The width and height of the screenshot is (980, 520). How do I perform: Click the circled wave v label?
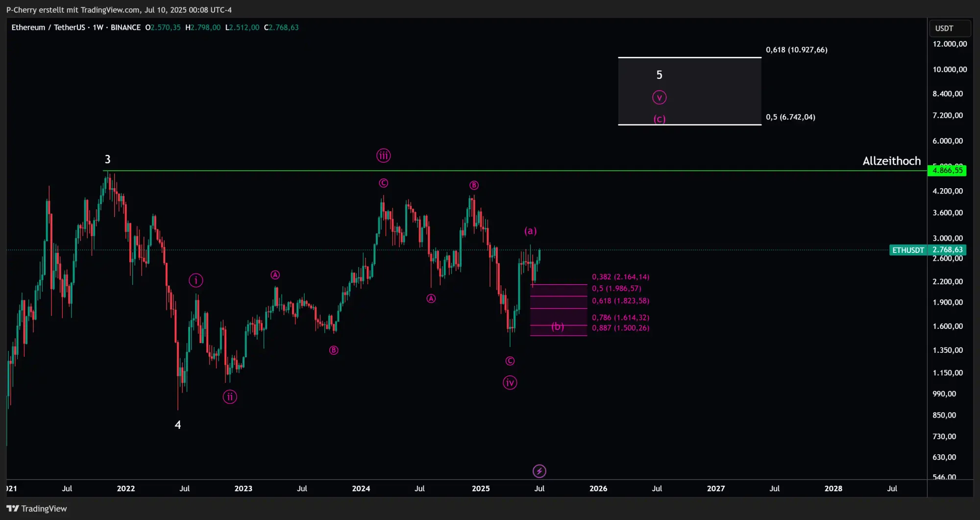[659, 98]
